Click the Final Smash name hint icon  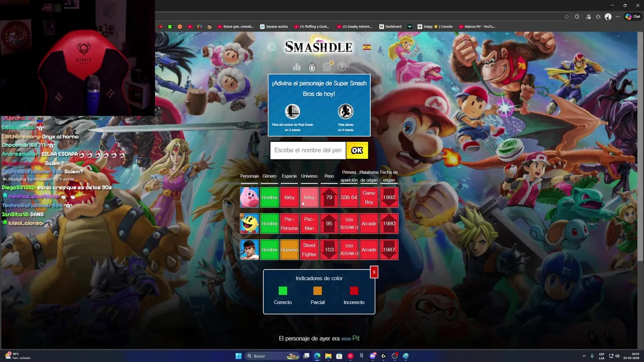click(292, 111)
